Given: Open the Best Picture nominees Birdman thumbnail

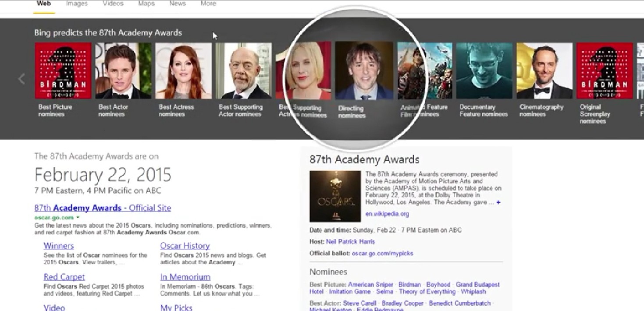Looking at the screenshot, I should [x=63, y=71].
